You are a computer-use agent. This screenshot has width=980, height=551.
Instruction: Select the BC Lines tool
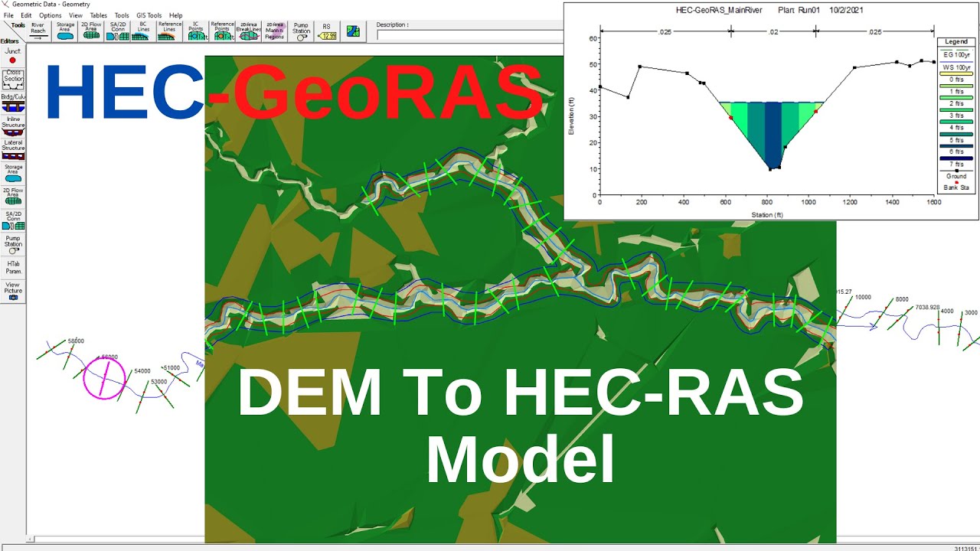144,31
